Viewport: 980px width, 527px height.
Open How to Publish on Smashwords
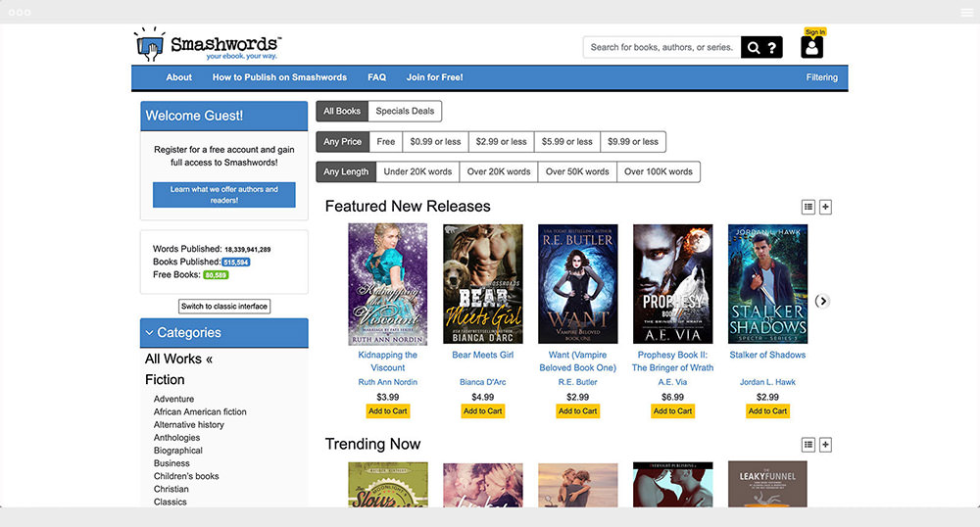coord(279,77)
